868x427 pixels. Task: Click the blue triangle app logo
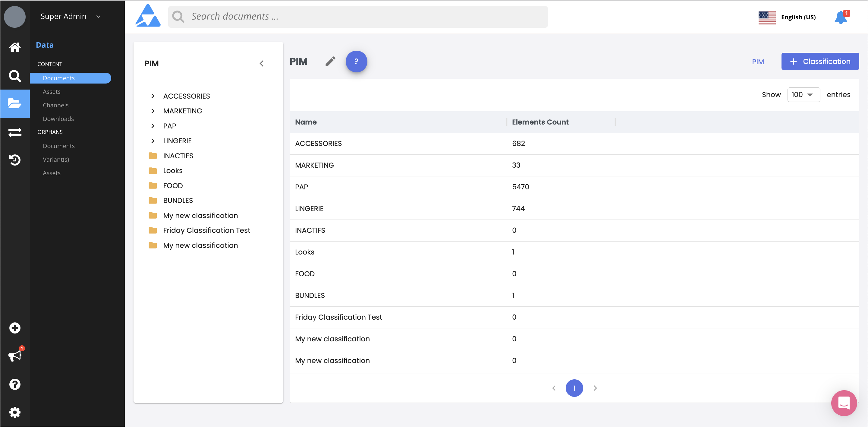(148, 16)
